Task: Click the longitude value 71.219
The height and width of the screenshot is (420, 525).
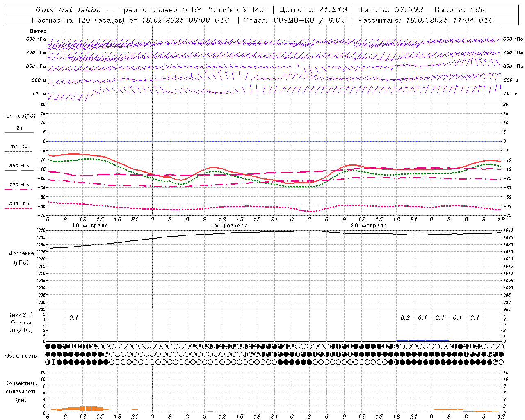Action: [333, 10]
